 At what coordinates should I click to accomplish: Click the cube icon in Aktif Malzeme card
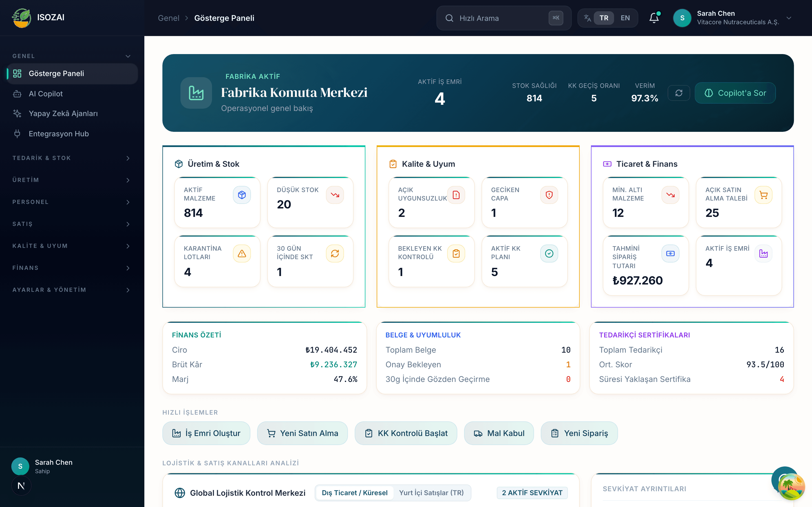pos(242,195)
